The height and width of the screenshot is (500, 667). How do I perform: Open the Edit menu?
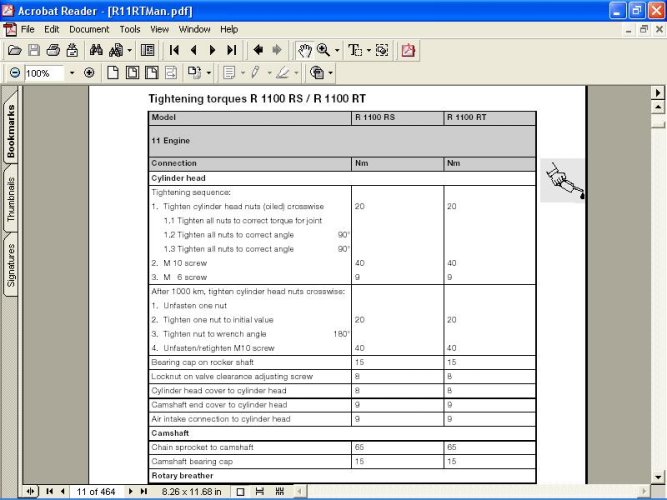pos(51,29)
